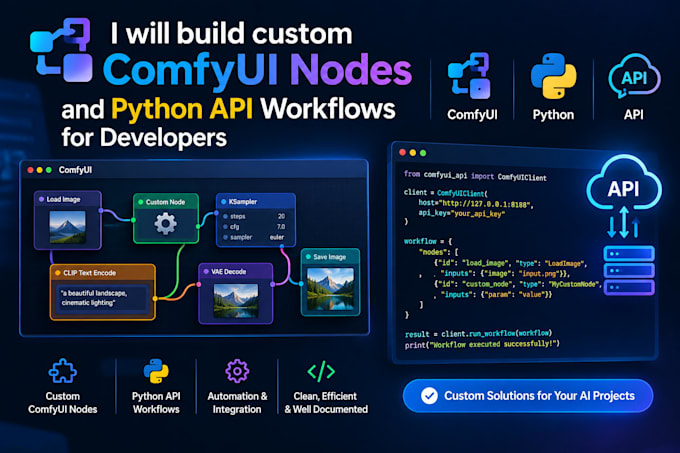Click the lake landscape thumbnail in Save Image node
Image resolution: width=680 pixels, height=453 pixels.
pos(330,289)
